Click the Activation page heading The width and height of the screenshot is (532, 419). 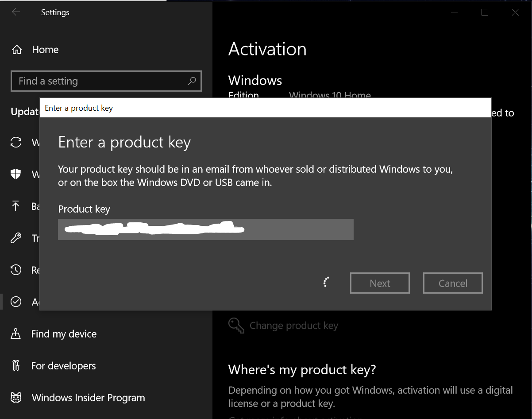(x=267, y=49)
